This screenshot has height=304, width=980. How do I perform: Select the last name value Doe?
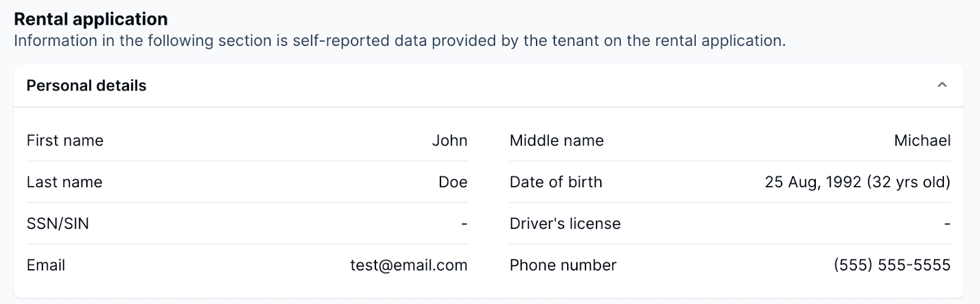453,182
